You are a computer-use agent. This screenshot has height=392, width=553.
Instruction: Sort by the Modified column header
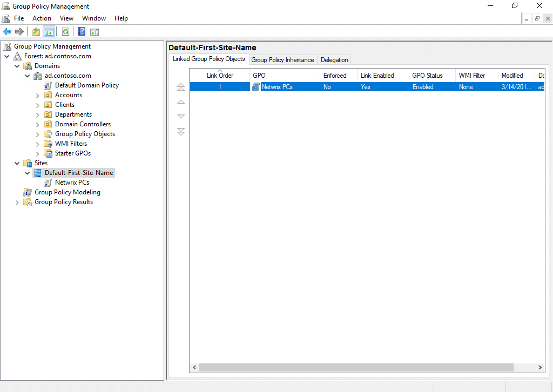[516, 76]
